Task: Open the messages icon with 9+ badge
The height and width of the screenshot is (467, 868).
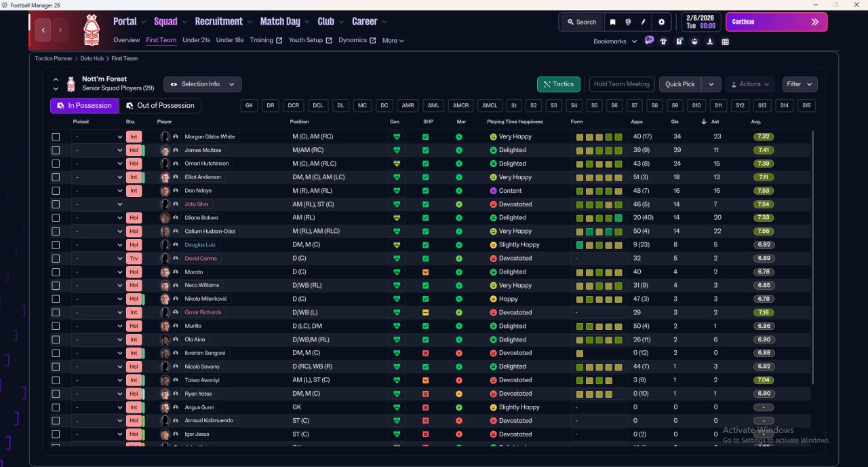Action: tap(649, 40)
